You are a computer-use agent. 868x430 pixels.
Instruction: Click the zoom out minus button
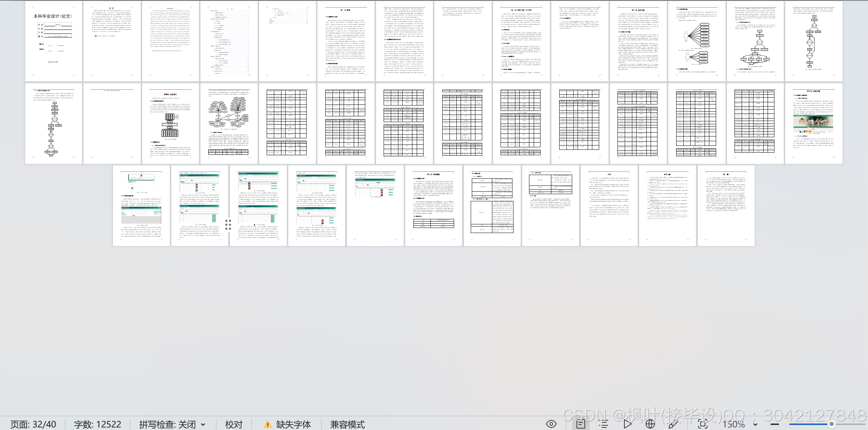(x=774, y=424)
